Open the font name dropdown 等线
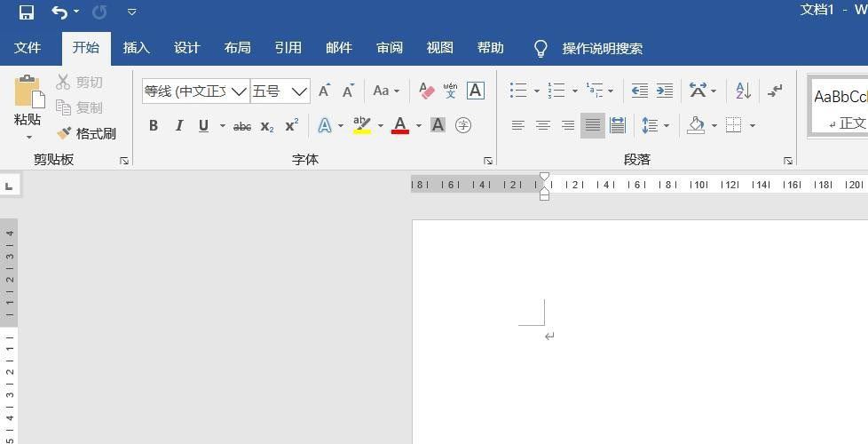Screen dimensions: 868x444 tap(239, 91)
